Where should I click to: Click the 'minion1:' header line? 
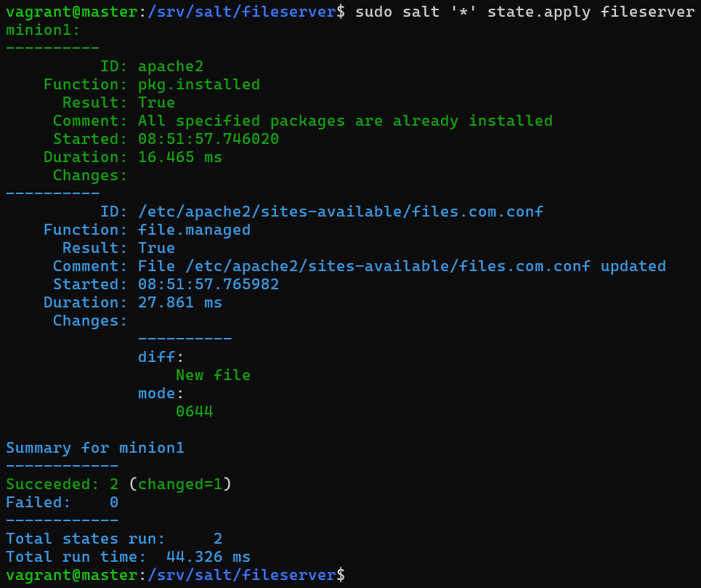point(43,30)
